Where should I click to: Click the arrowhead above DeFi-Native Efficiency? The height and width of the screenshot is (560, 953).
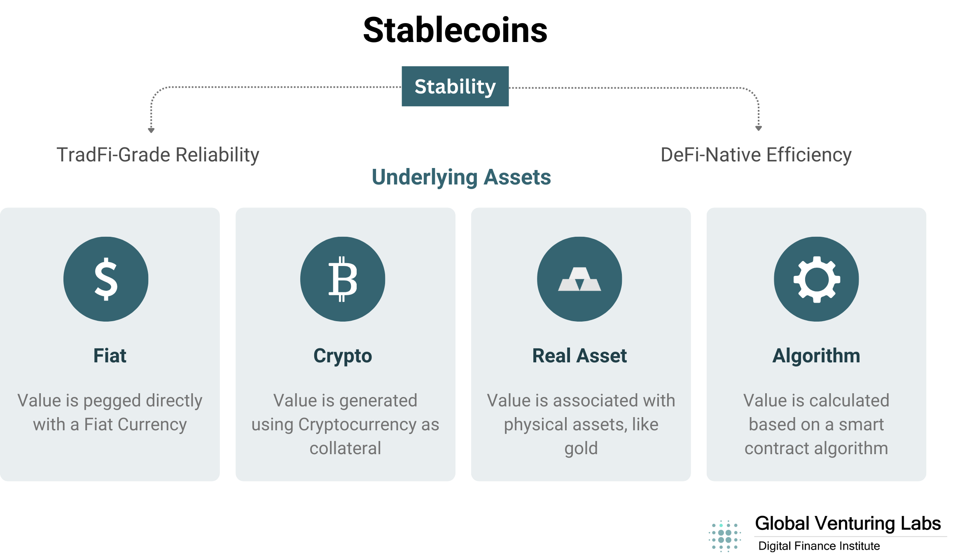pos(759,128)
